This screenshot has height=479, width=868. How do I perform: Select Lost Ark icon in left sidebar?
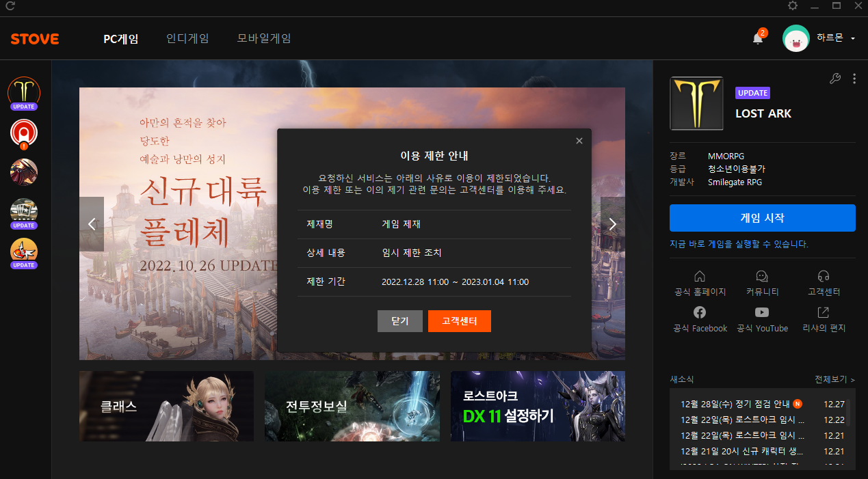point(24,92)
